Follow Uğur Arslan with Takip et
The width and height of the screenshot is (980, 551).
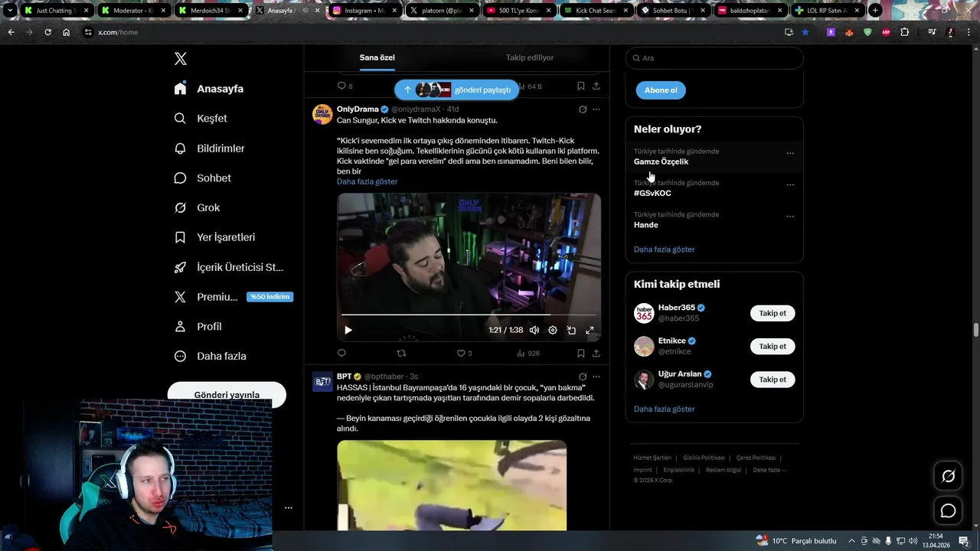click(773, 380)
